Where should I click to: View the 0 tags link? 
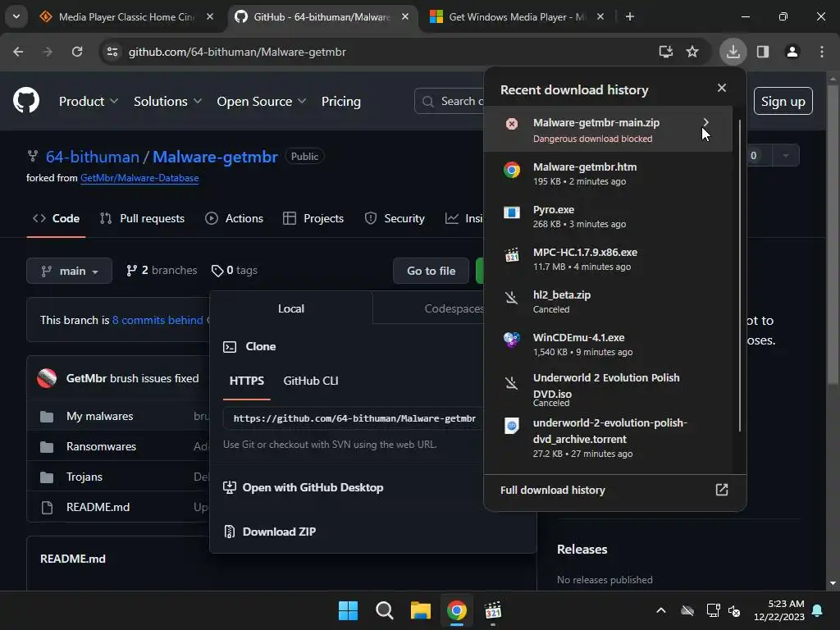click(234, 270)
